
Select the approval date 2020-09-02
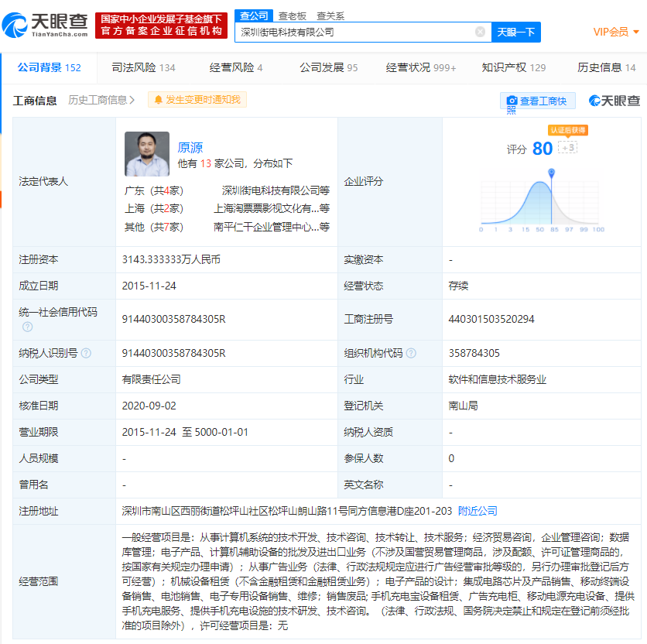(x=149, y=406)
